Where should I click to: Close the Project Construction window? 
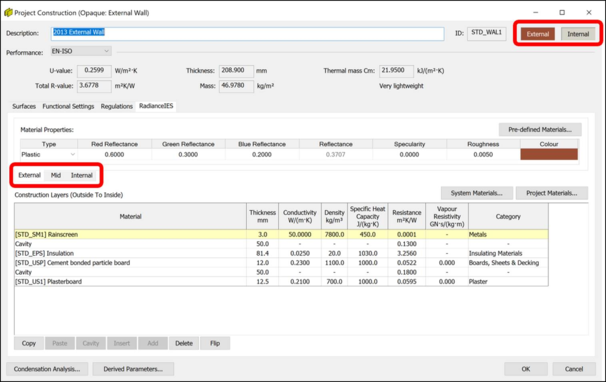(589, 12)
